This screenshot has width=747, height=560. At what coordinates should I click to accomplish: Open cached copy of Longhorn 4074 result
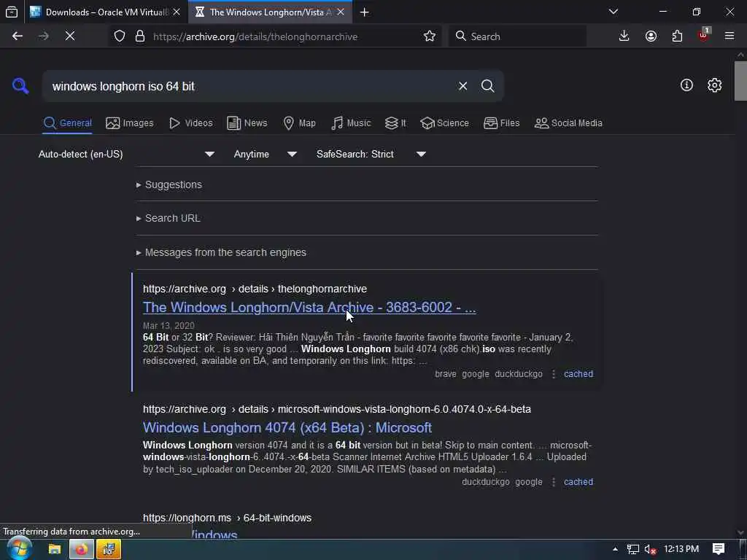point(578,481)
